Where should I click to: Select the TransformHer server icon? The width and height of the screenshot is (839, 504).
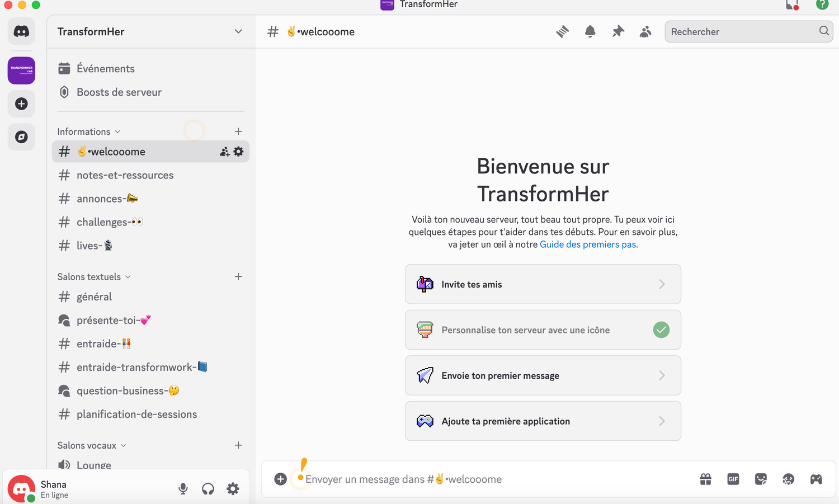[x=21, y=70]
